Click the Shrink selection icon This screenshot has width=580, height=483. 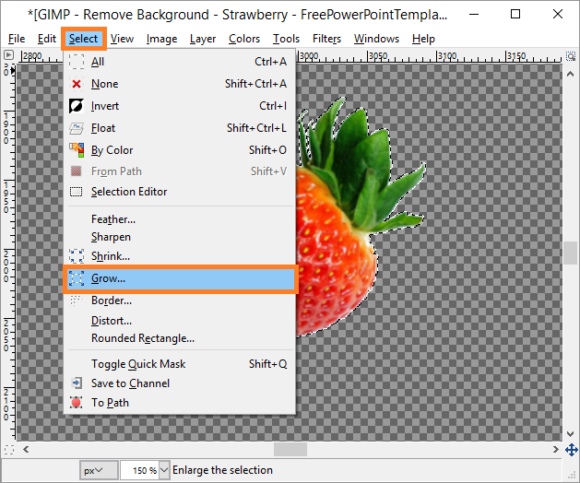(76, 256)
